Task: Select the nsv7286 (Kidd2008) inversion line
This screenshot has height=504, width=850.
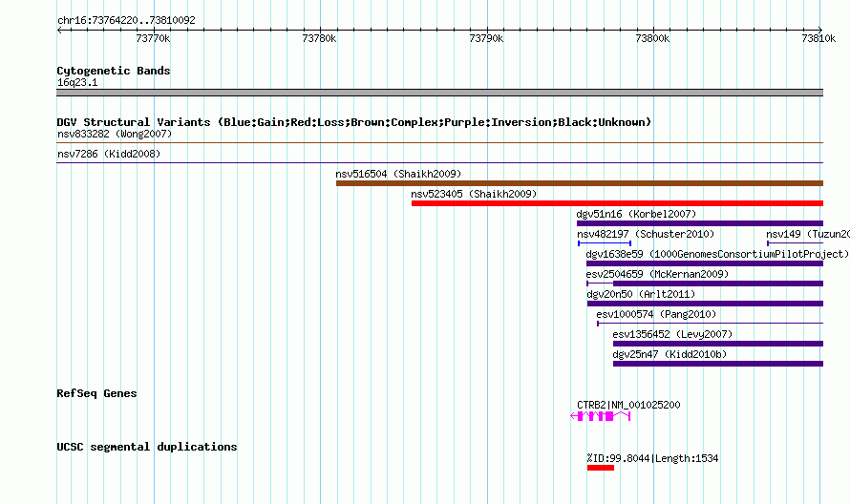Action: click(439, 162)
